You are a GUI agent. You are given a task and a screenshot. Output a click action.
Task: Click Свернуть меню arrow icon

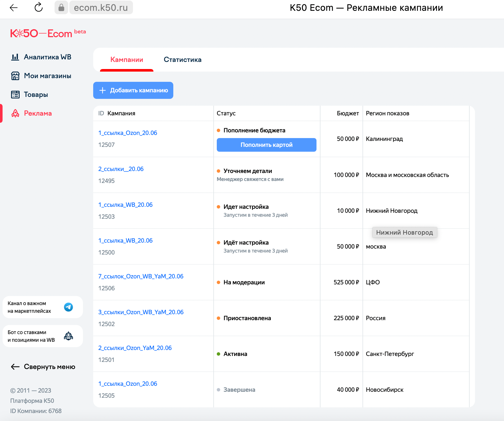[15, 367]
